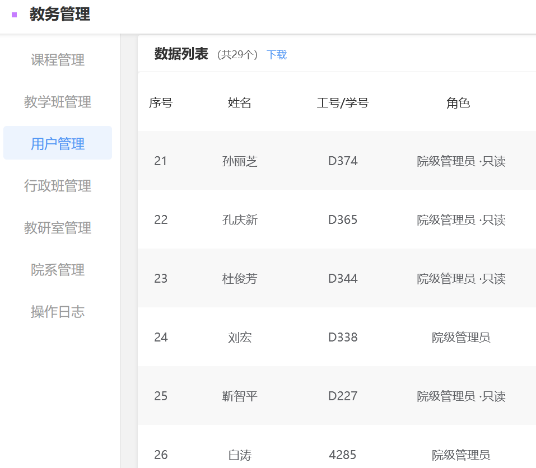Click the purple square icon beside 教务管理
This screenshot has height=468, width=536.
(14, 14)
